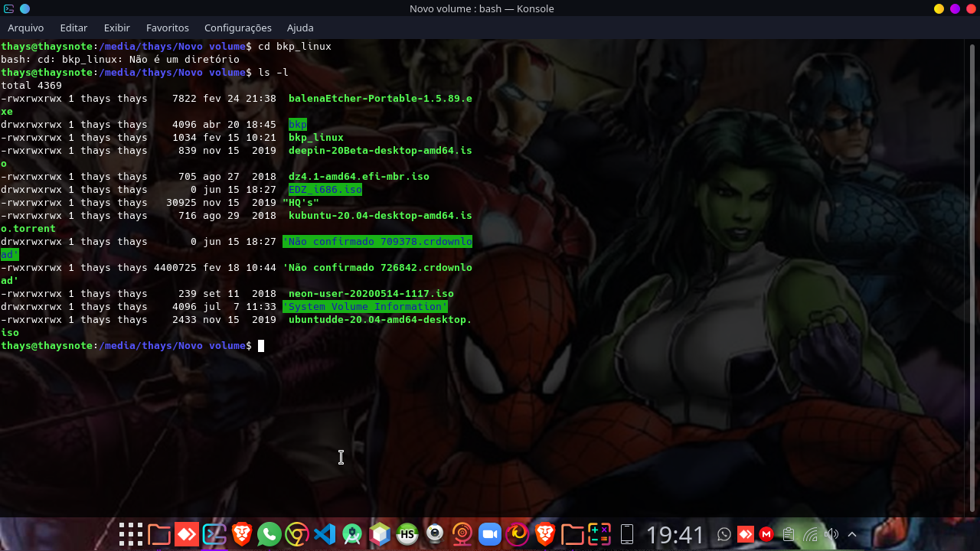980x551 pixels.
Task: Open the Favoritos menu
Action: coord(168,28)
